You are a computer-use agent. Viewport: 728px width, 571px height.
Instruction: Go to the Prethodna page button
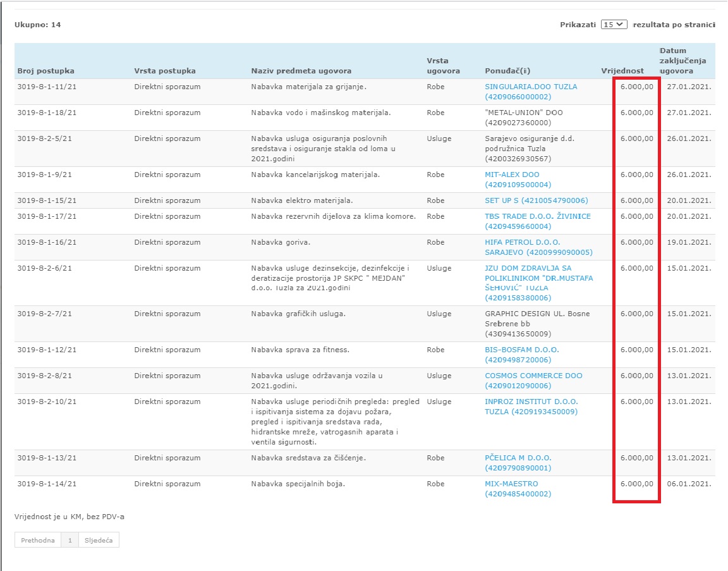click(x=38, y=540)
